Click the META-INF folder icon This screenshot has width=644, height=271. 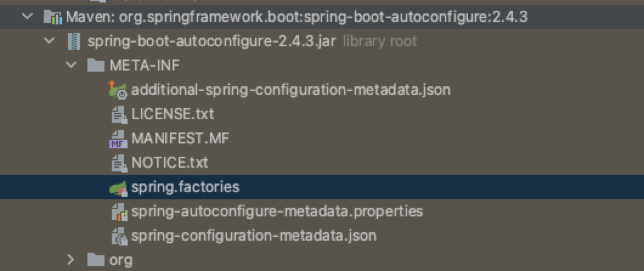[96, 66]
